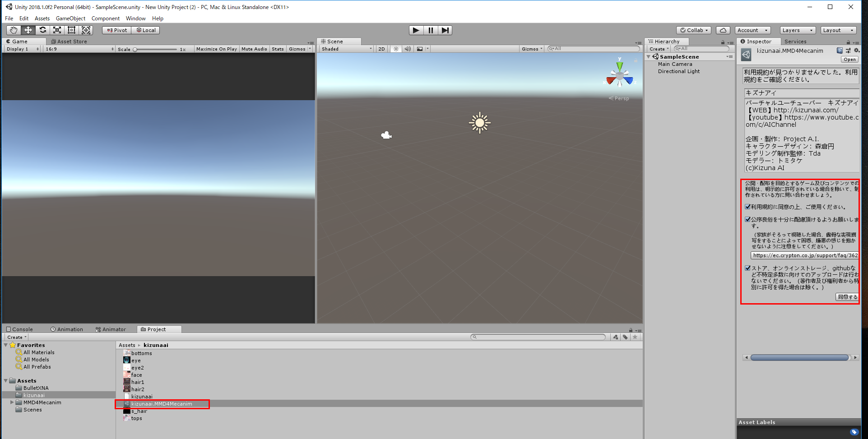This screenshot has width=868, height=439.
Task: Select the combined Transform tool
Action: [x=86, y=30]
